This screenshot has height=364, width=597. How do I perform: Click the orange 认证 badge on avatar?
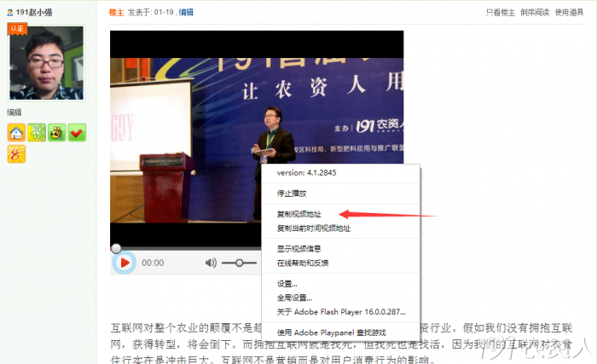coord(17,28)
